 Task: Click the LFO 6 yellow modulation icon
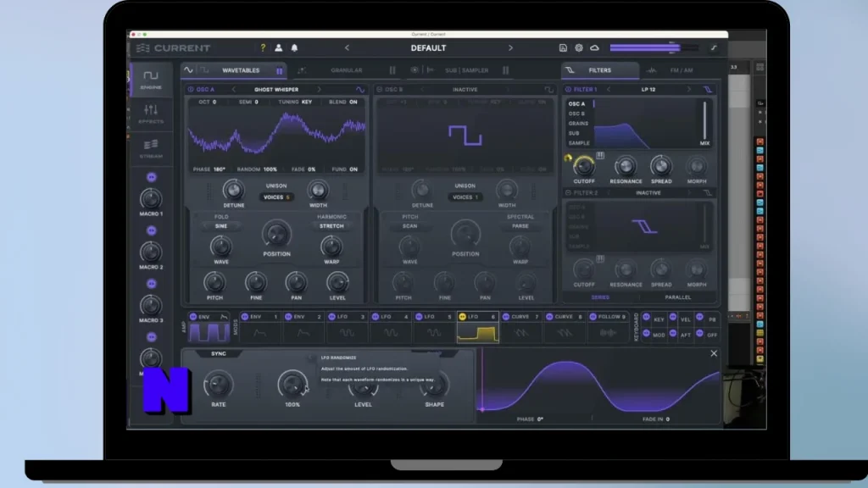(462, 317)
